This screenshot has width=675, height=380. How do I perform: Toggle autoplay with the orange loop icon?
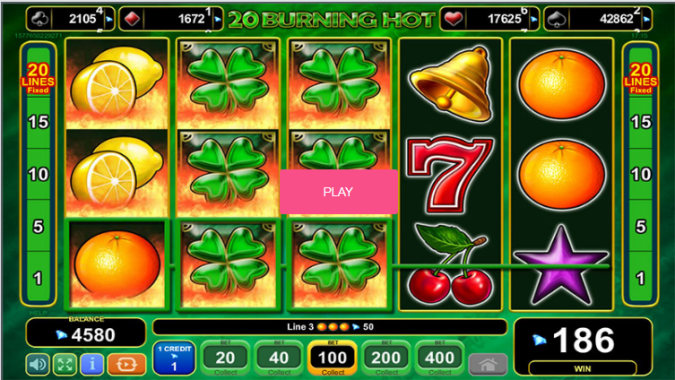127,364
